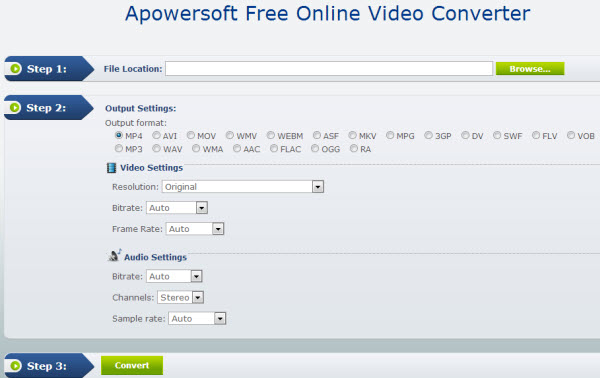Click the Step 1 green play icon

15,68
